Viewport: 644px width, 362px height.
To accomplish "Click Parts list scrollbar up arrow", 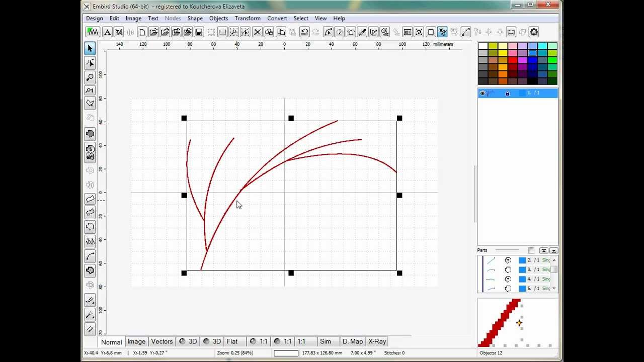I will coord(554,260).
